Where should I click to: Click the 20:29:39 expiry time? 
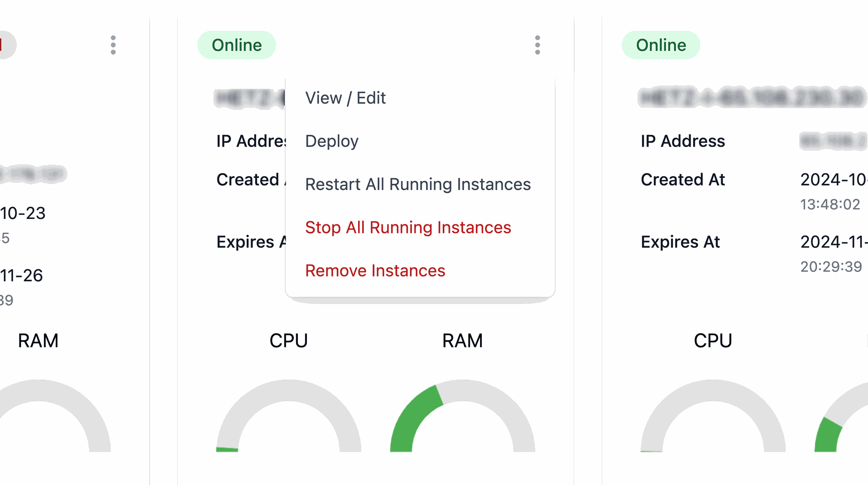831,267
